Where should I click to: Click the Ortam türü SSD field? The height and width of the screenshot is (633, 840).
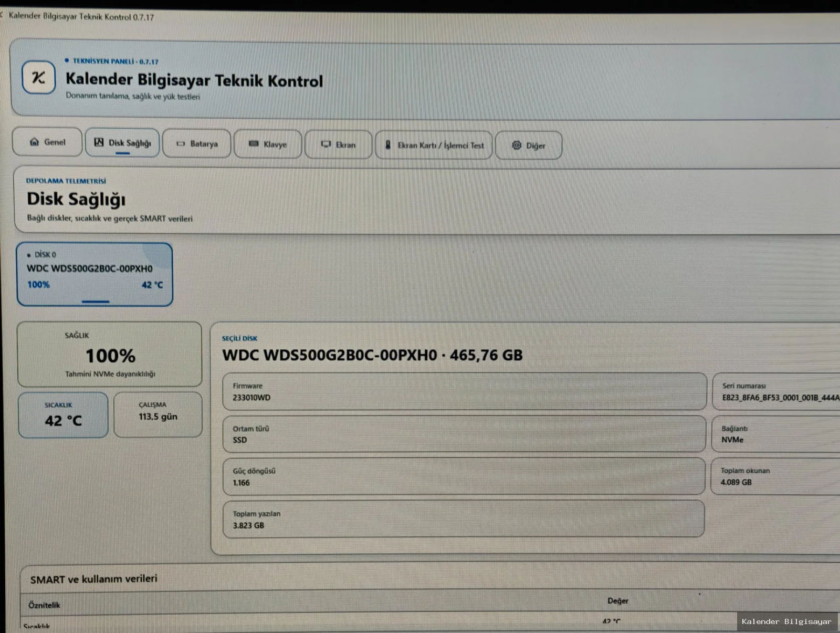464,434
